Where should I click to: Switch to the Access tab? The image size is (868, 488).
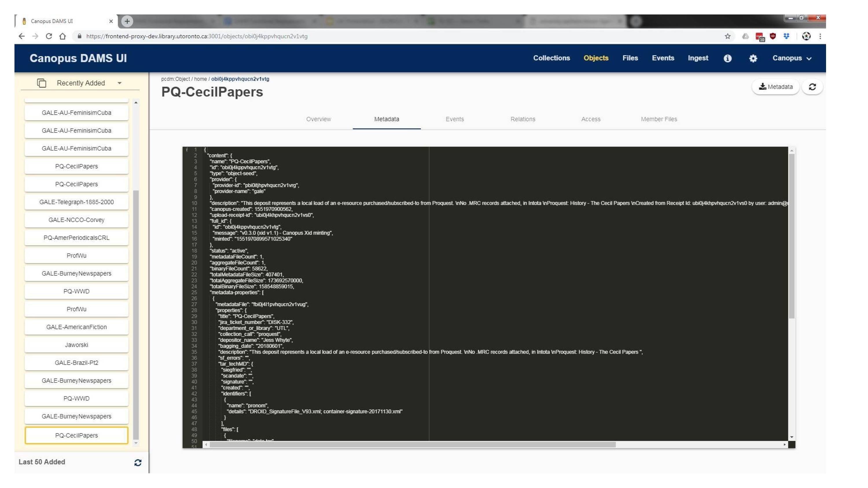click(591, 119)
